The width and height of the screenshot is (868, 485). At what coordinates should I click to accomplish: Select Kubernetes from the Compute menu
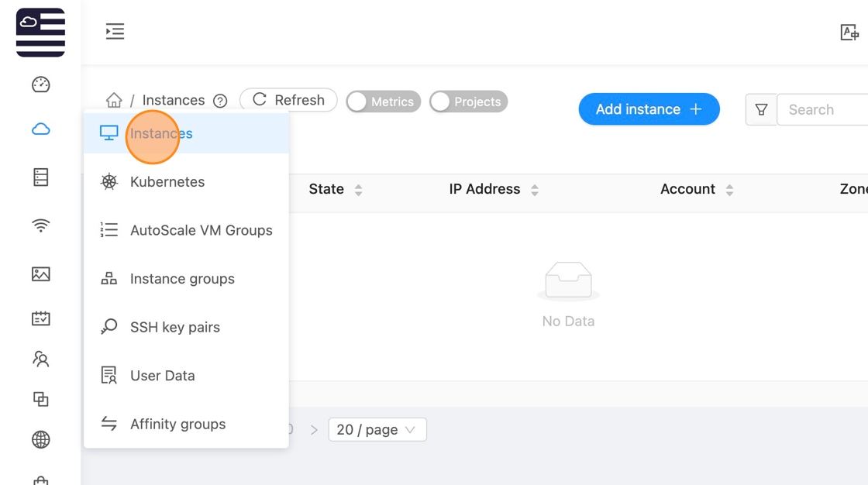167,182
